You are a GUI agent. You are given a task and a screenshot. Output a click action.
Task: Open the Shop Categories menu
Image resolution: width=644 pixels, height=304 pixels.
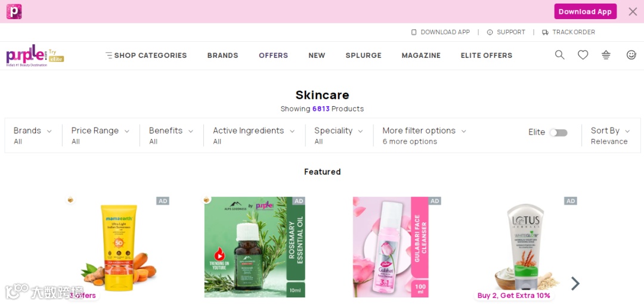pyautogui.click(x=146, y=55)
